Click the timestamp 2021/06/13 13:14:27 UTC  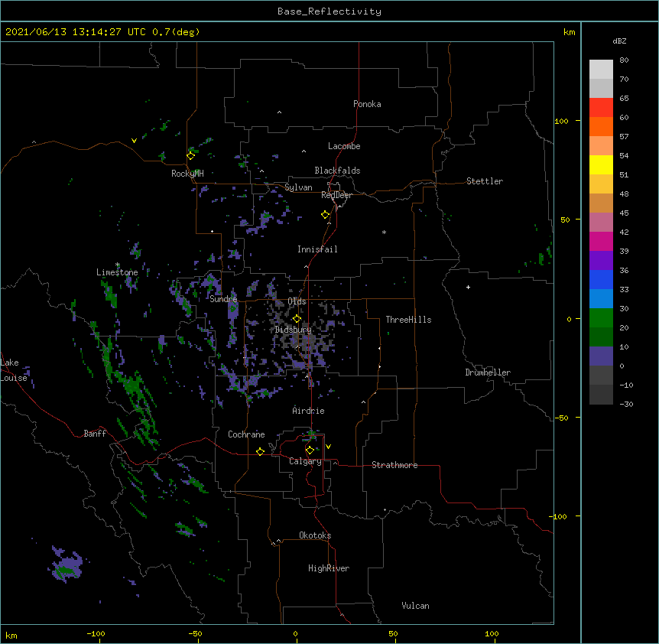click(x=76, y=32)
